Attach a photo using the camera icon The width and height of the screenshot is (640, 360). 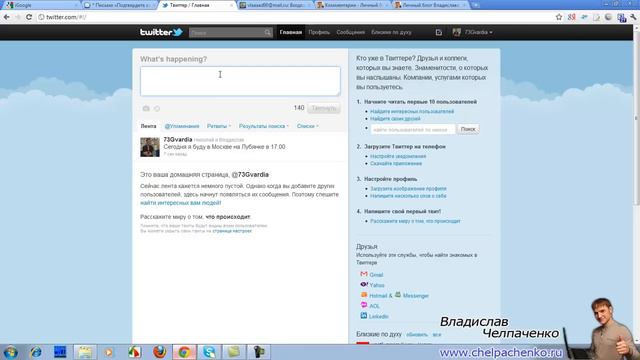coord(146,108)
